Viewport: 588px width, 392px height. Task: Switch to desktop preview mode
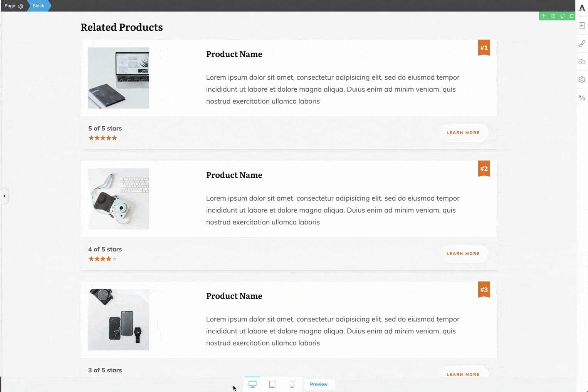point(252,384)
